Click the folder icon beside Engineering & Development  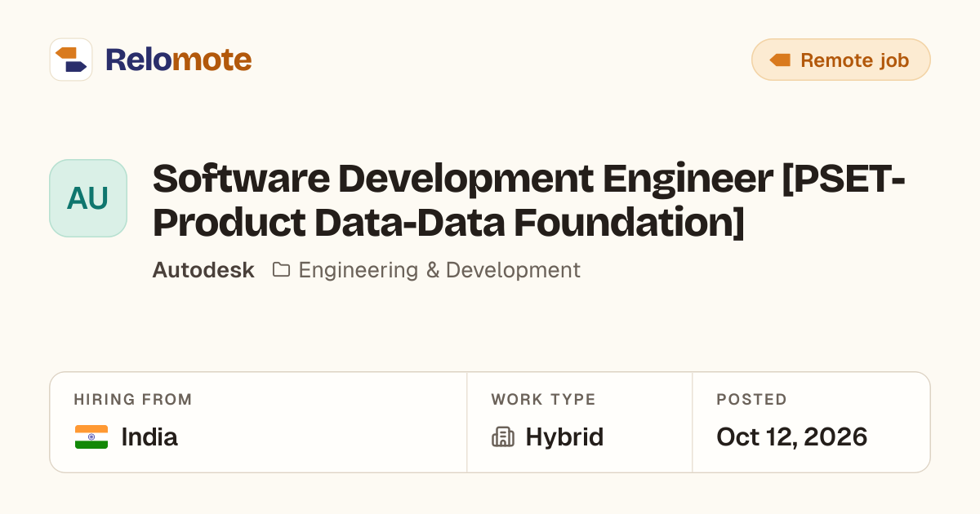(281, 270)
